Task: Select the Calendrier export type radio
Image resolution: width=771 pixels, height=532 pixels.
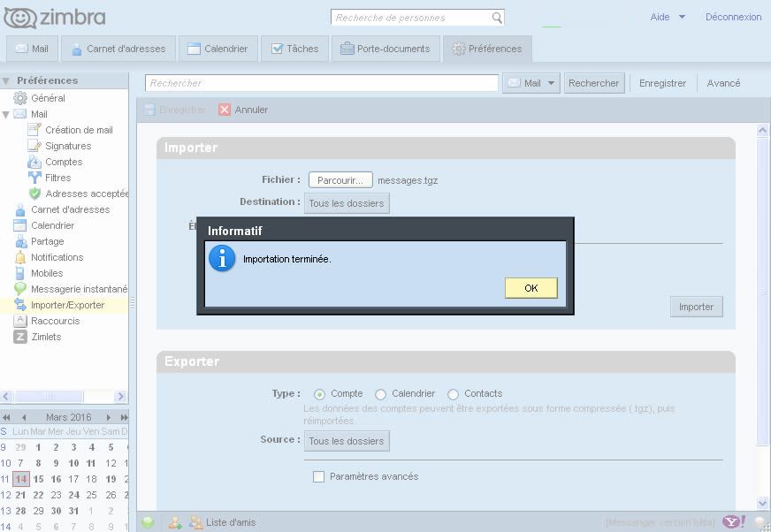Action: (x=380, y=394)
